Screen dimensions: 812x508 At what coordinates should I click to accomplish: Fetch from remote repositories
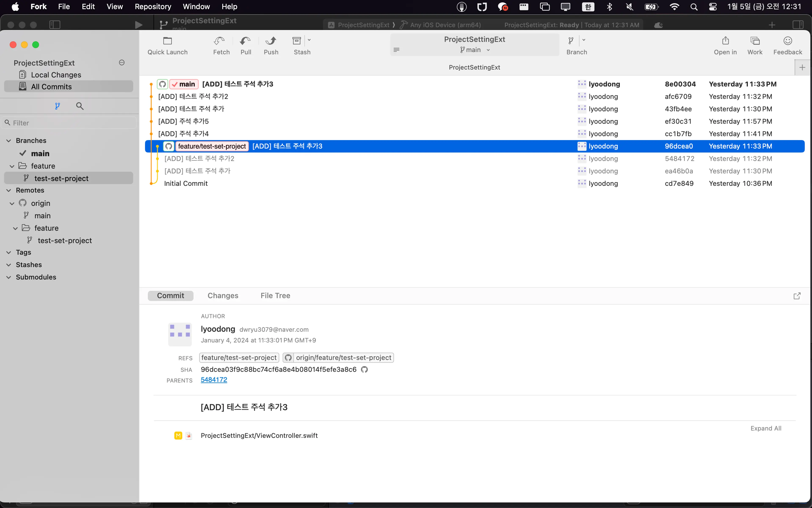221,45
